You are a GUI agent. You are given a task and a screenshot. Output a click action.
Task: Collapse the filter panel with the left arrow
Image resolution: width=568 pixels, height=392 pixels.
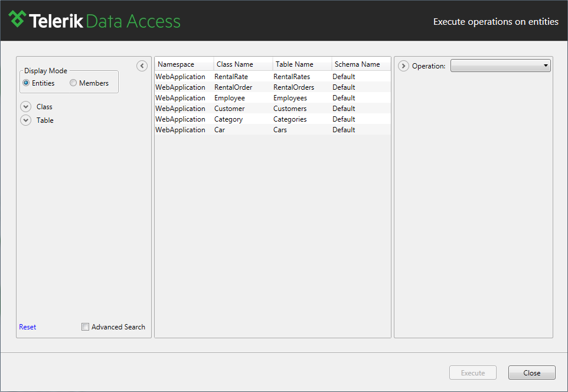142,66
